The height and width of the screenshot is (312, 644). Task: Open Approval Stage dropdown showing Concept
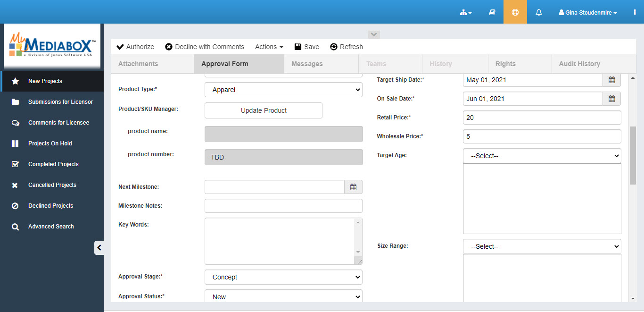point(283,277)
